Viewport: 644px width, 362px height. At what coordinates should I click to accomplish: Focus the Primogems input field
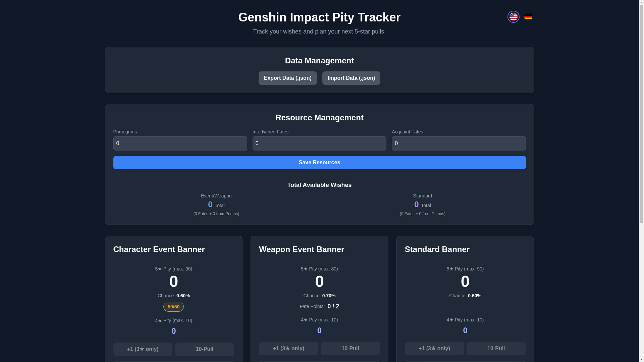point(180,143)
